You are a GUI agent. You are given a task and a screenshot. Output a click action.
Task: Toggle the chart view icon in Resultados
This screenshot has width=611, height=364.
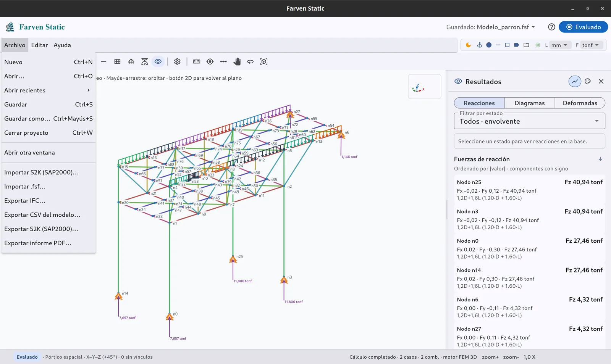575,81
